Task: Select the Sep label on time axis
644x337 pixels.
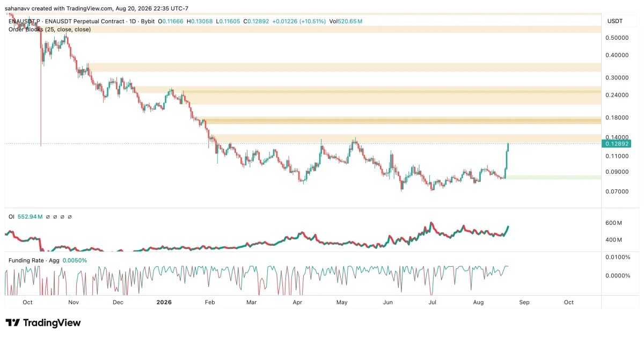Action: (x=524, y=302)
